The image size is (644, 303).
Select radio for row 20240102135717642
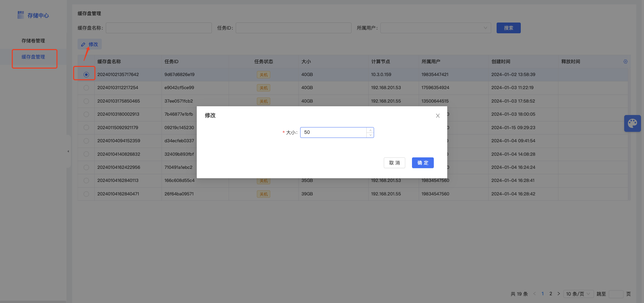click(x=86, y=75)
